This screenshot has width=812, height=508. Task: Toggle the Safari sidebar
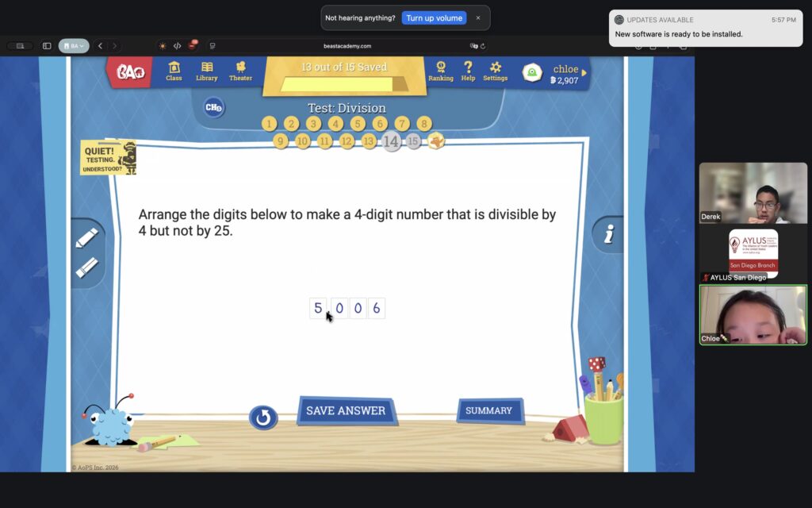[47, 46]
